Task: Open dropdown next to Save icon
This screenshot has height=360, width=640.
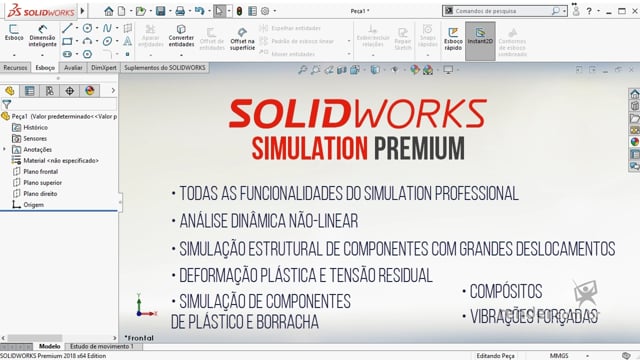Action: click(x=170, y=11)
